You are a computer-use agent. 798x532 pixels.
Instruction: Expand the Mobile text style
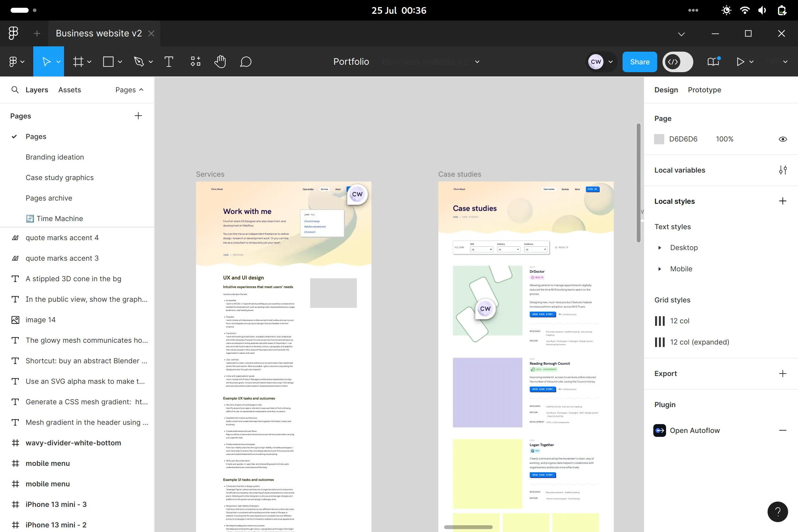pos(660,268)
